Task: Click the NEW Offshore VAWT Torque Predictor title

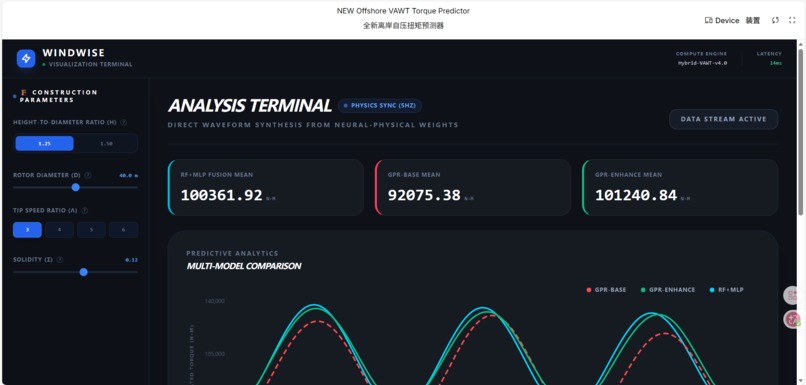Action: pos(403,11)
